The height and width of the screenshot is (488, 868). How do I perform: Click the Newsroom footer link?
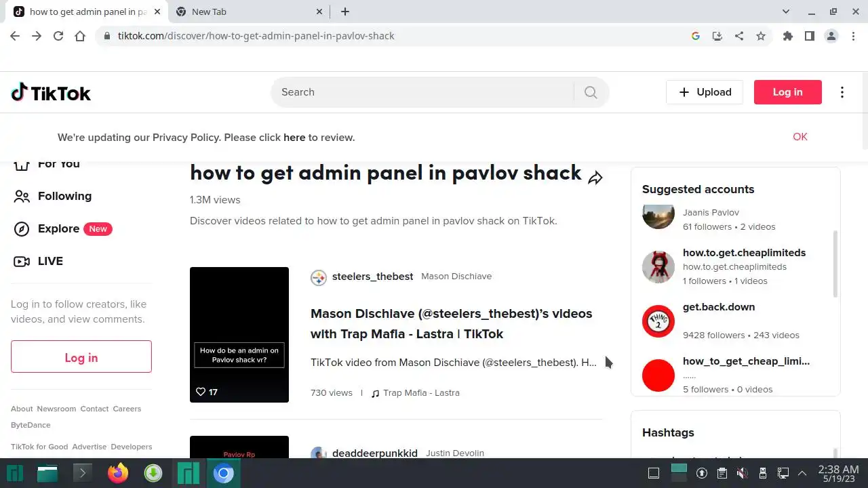[56, 409]
